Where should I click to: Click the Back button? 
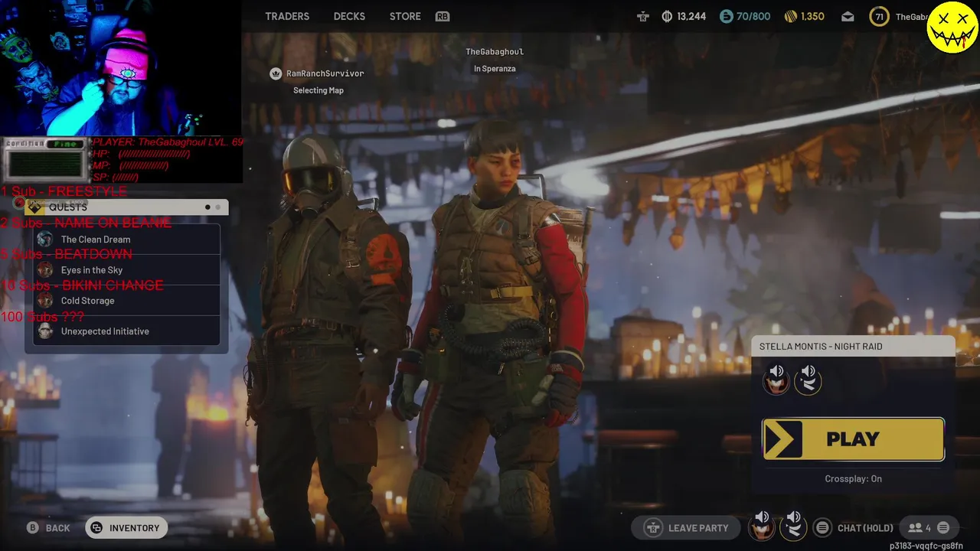[x=49, y=528]
